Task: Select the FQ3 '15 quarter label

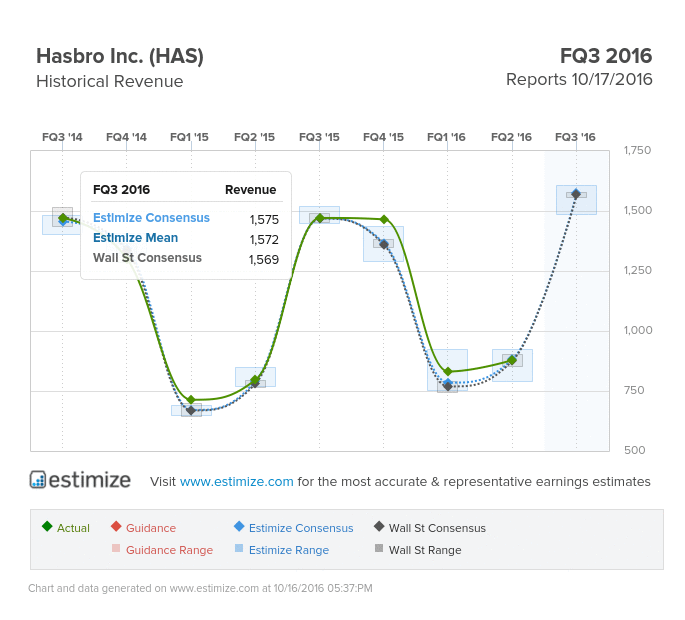Action: [319, 137]
